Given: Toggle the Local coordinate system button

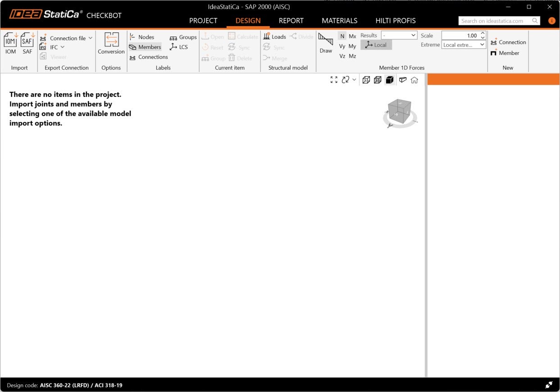Looking at the screenshot, I should [376, 45].
